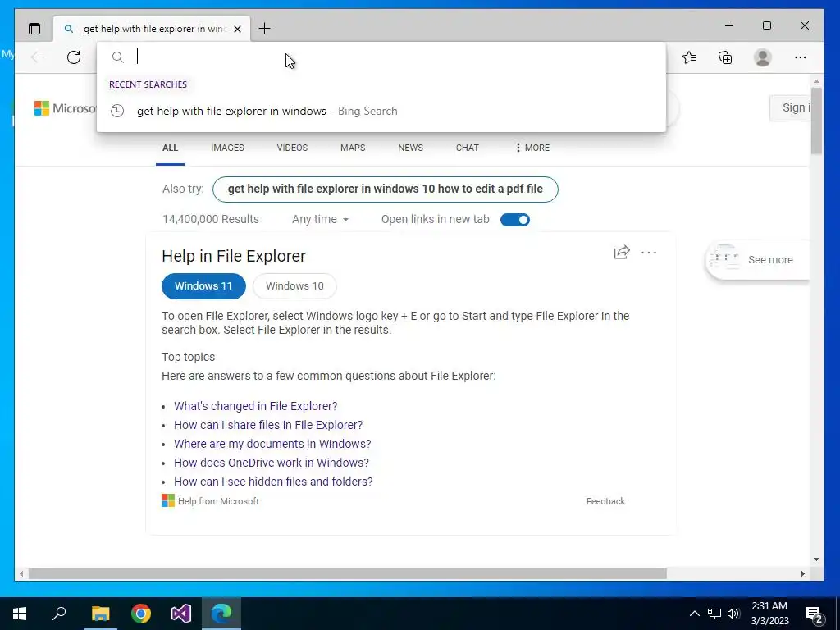This screenshot has height=630, width=840.
Task: Open the Collections icon
Action: tap(725, 57)
